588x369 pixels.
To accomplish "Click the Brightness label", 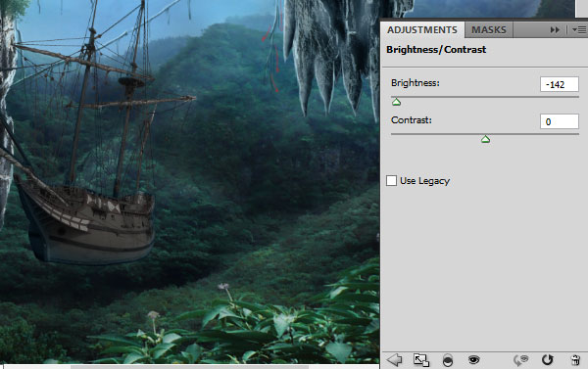I will pos(416,83).
